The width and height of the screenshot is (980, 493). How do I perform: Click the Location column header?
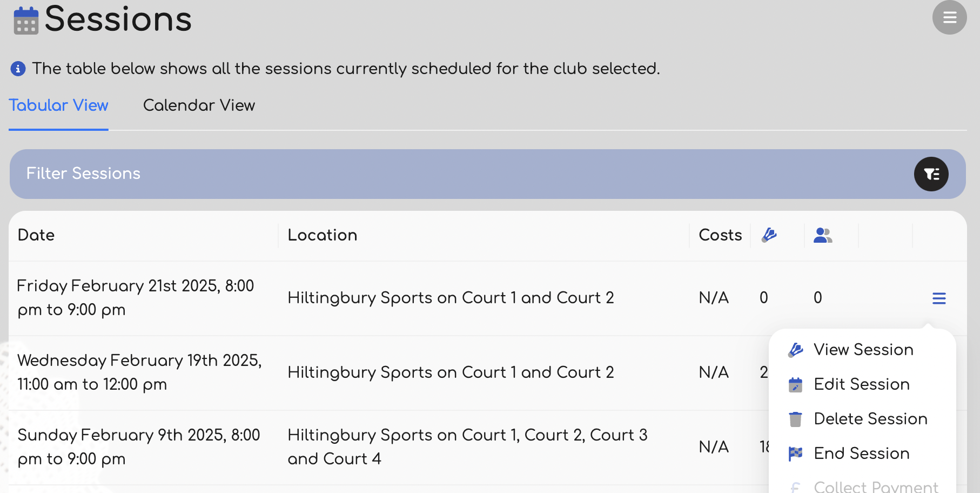[322, 235]
